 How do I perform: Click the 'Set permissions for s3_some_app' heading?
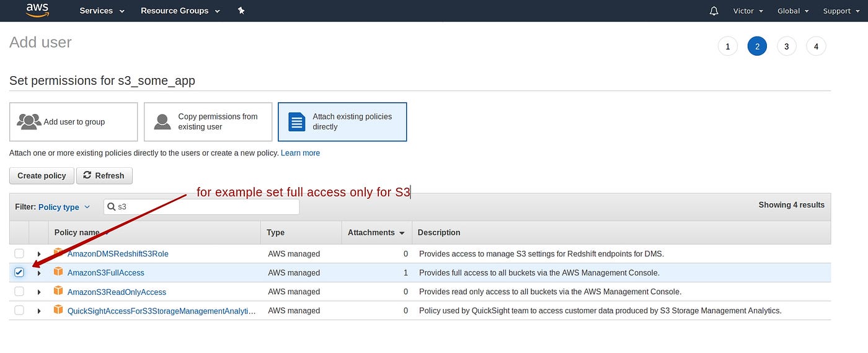(102, 81)
